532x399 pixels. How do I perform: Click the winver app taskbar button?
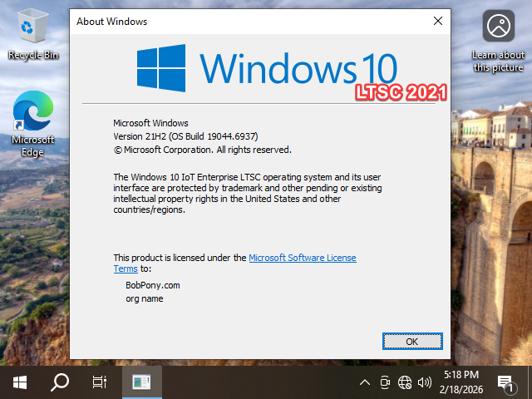click(x=142, y=382)
